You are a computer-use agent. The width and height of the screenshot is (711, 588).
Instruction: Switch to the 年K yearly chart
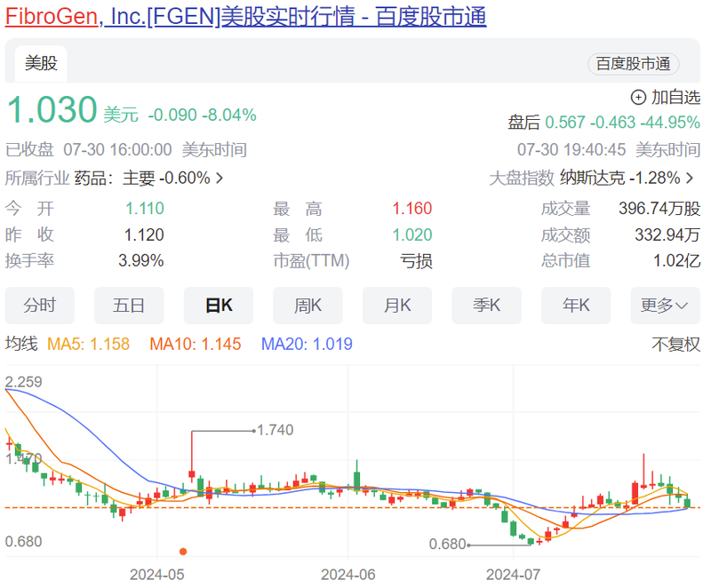click(576, 305)
